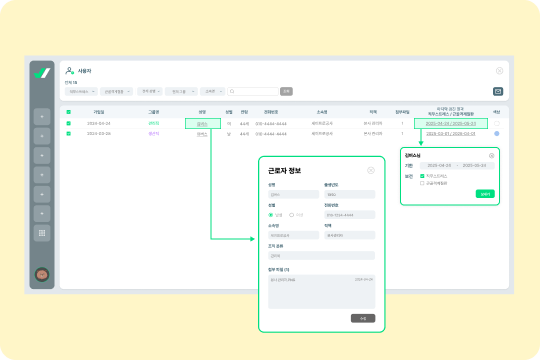Open the third filter dropdown in the filter row
This screenshot has height=360, width=540.
point(150,91)
